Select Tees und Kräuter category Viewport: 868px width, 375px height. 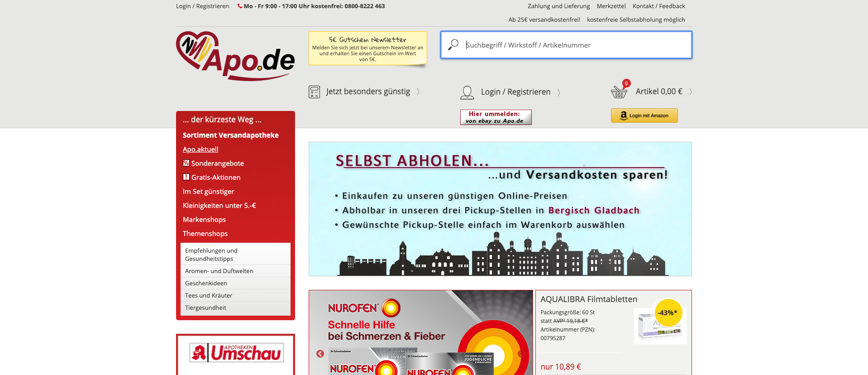[209, 295]
